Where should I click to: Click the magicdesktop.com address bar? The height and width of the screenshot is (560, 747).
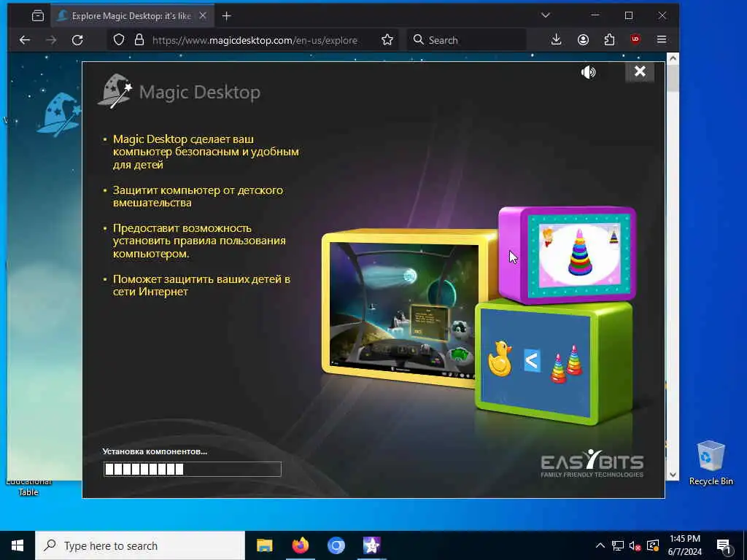[255, 41]
